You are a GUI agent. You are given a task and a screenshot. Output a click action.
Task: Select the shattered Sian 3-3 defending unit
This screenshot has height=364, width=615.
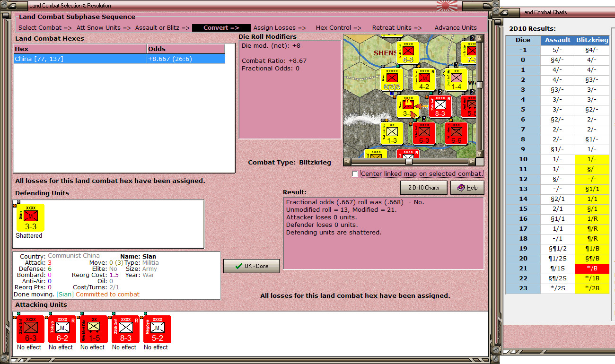[31, 217]
